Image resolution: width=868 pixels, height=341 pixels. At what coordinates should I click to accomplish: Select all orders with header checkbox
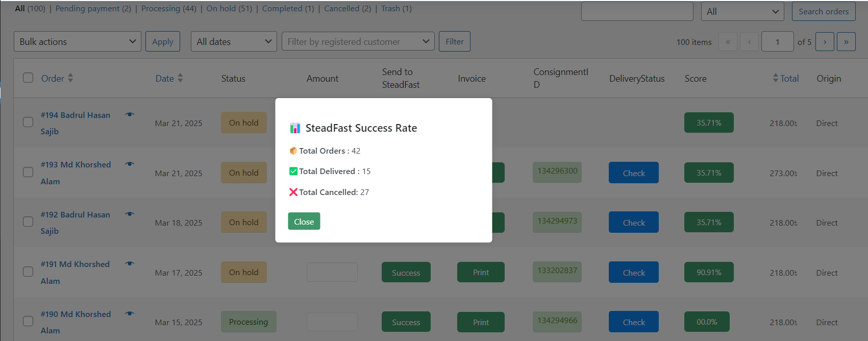click(x=28, y=78)
